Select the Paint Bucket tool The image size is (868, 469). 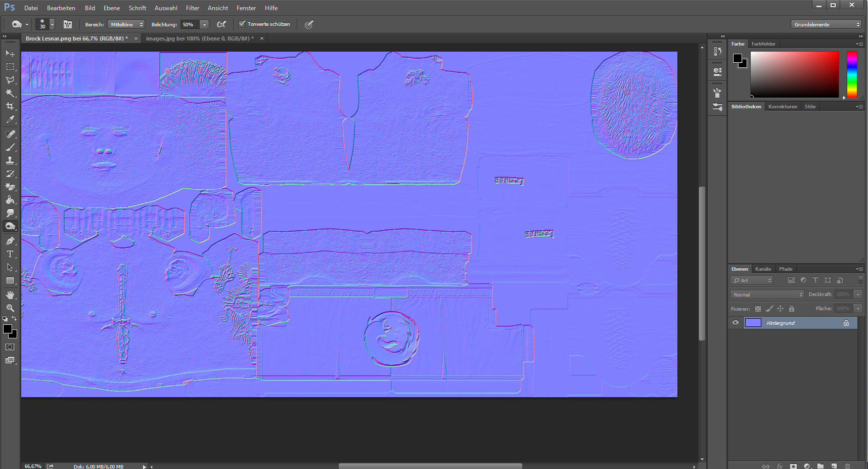point(10,200)
